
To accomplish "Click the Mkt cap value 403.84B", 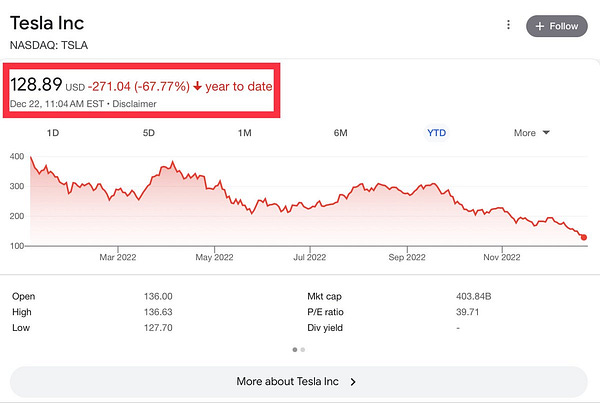I will pos(473,296).
